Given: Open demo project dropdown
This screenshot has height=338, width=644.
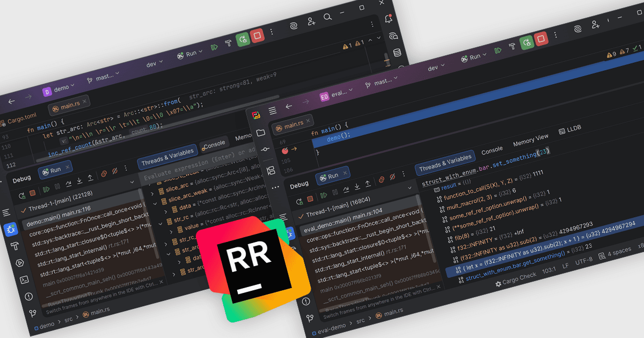Looking at the screenshot, I should coord(57,89).
